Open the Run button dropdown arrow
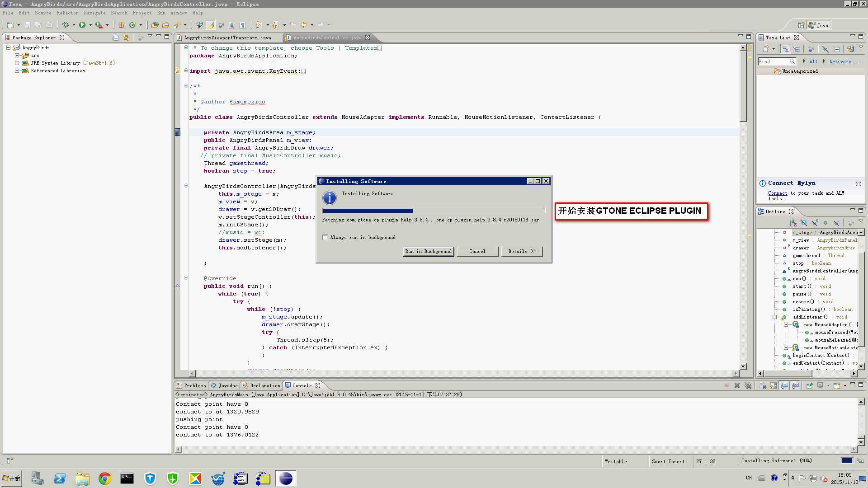The image size is (868, 488). click(x=90, y=25)
